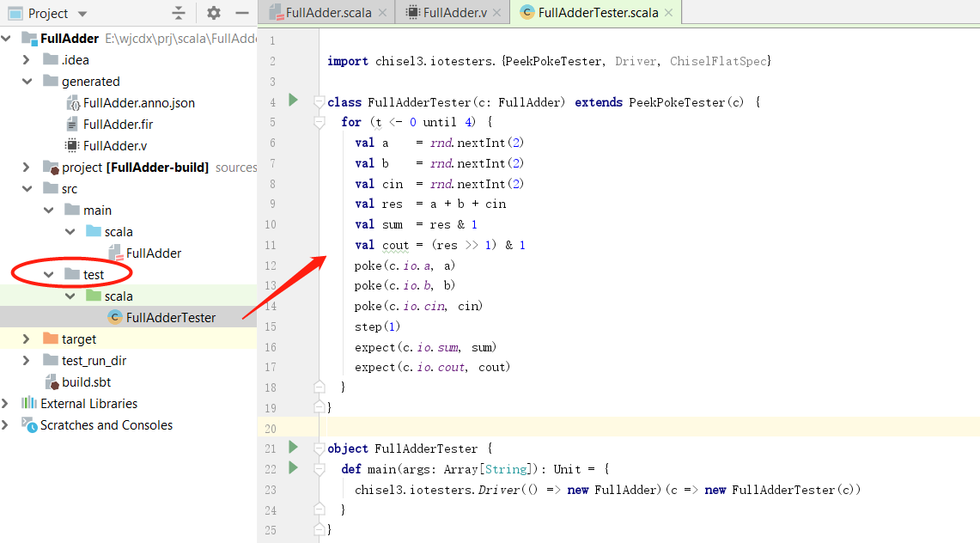Click the blue scala source folder icon
This screenshot has width=980, height=543.
pos(94,230)
